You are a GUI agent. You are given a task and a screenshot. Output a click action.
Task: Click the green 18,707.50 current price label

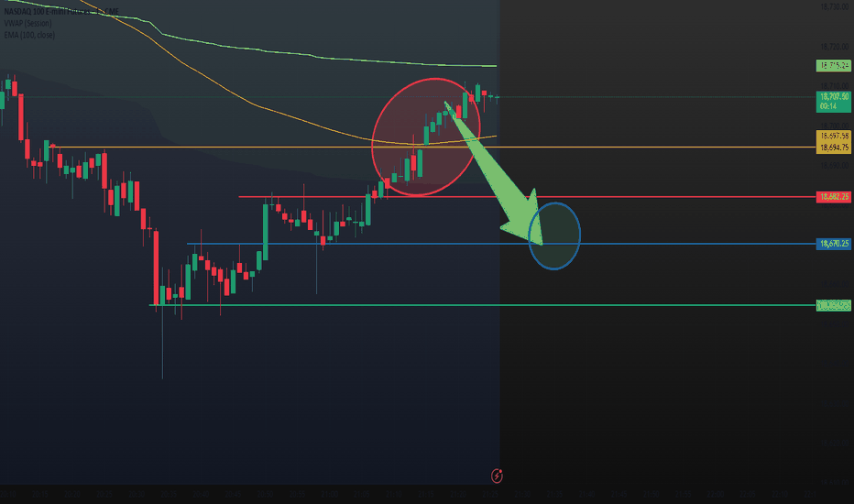pyautogui.click(x=833, y=102)
